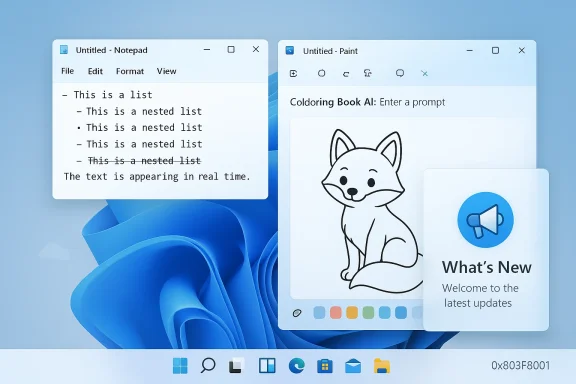
Task: Maximize the Paint window
Action: (496, 50)
